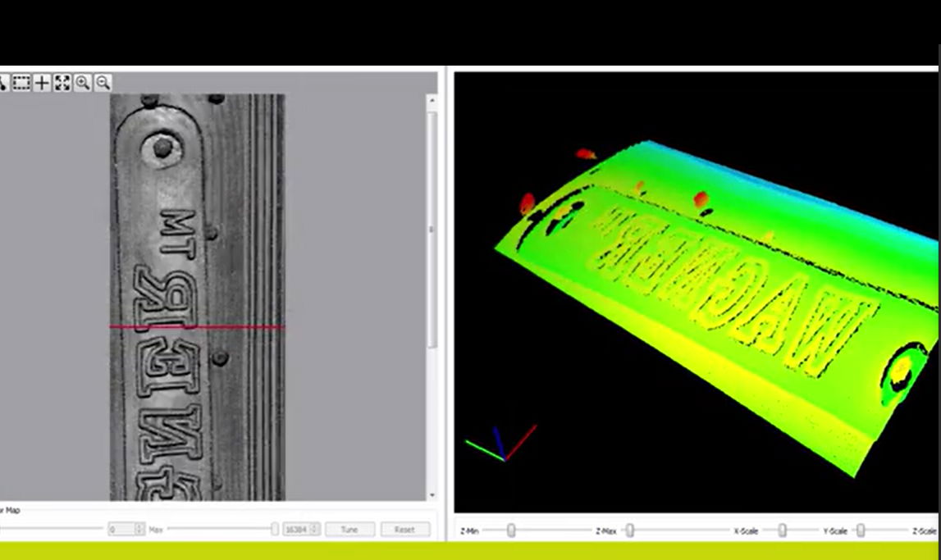Click the zoom out magnifier icon
The height and width of the screenshot is (560, 941).
coord(103,83)
